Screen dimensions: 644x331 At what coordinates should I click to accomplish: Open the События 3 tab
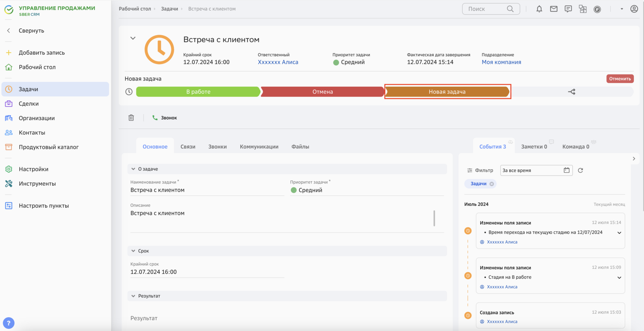(x=493, y=147)
